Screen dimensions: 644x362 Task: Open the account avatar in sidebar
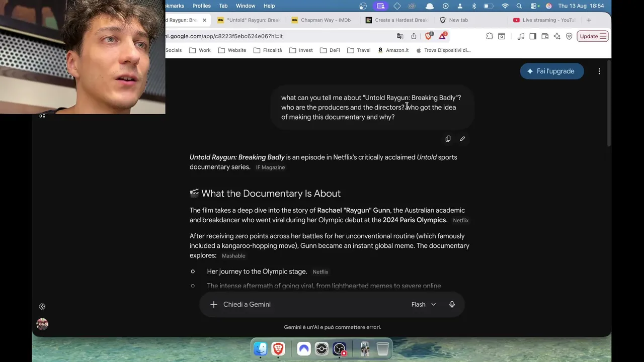click(42, 324)
